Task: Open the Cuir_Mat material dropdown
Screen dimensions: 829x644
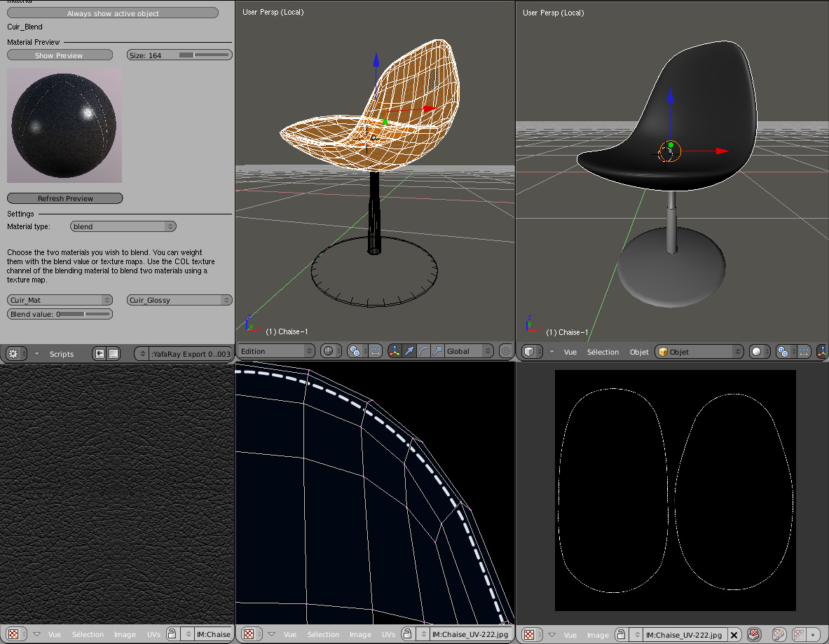Action: (x=60, y=300)
